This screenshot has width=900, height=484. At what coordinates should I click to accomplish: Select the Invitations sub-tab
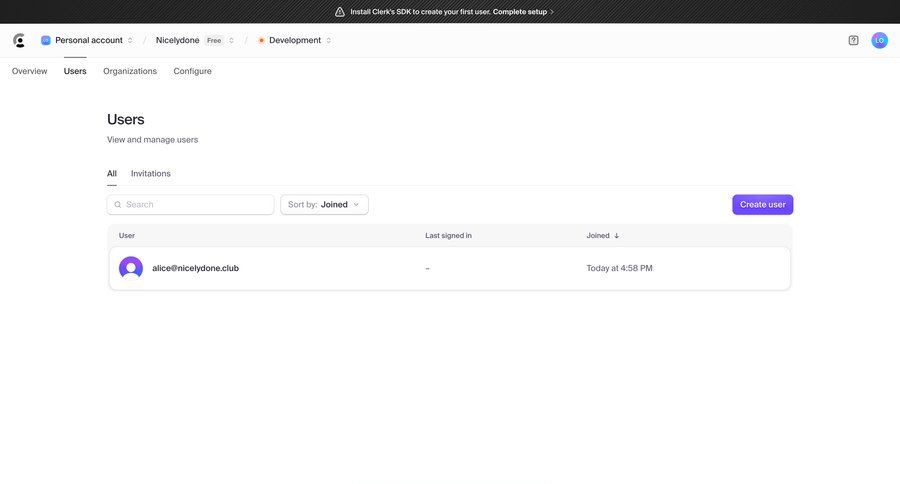(150, 174)
